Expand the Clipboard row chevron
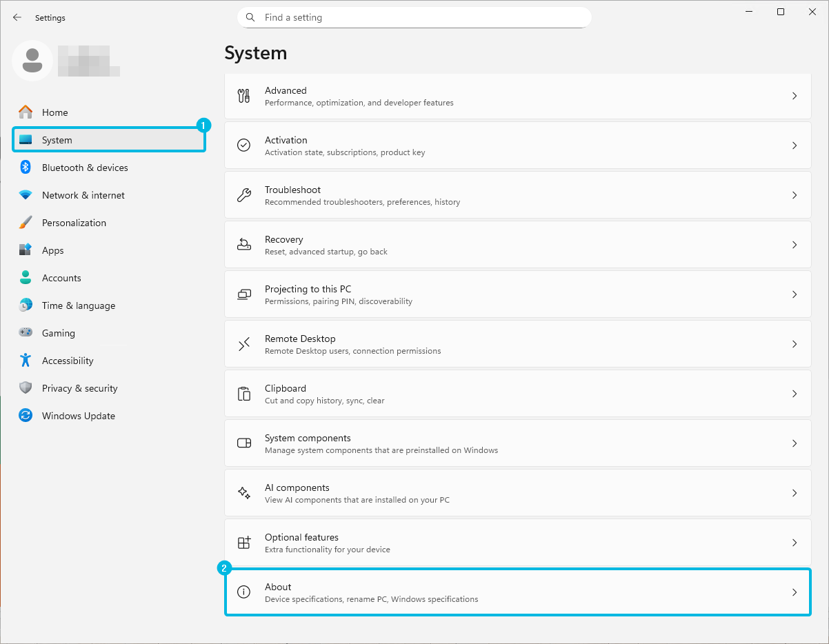The height and width of the screenshot is (644, 829). tap(795, 394)
